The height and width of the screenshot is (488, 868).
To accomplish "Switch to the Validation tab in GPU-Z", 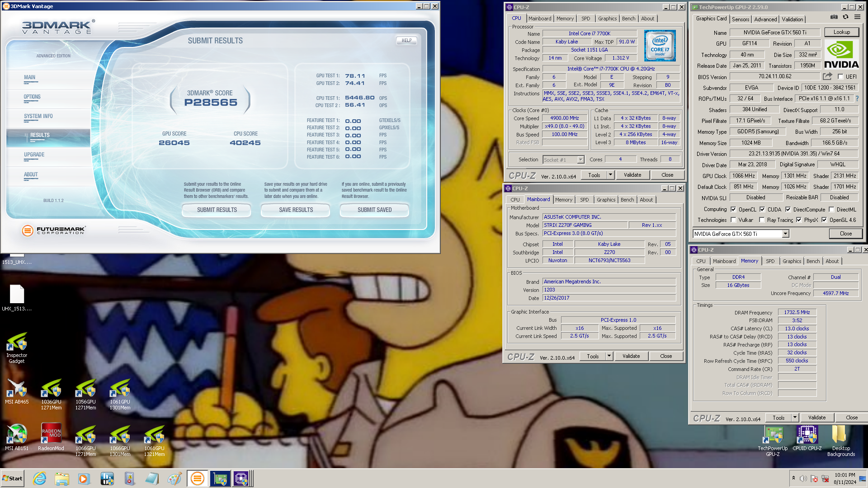I will (793, 19).
